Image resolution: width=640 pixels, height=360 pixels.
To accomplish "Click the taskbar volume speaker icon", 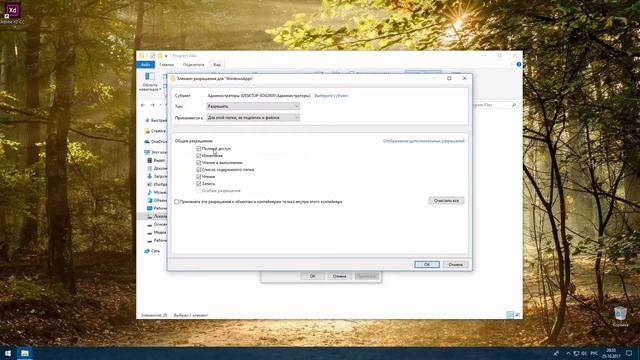I will [x=584, y=353].
